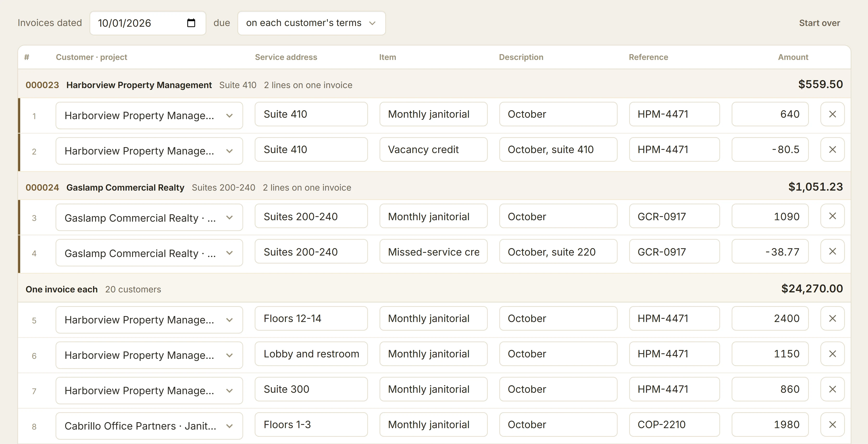Delete line 4 Missed-service credit row
The width and height of the screenshot is (868, 444).
coord(832,251)
